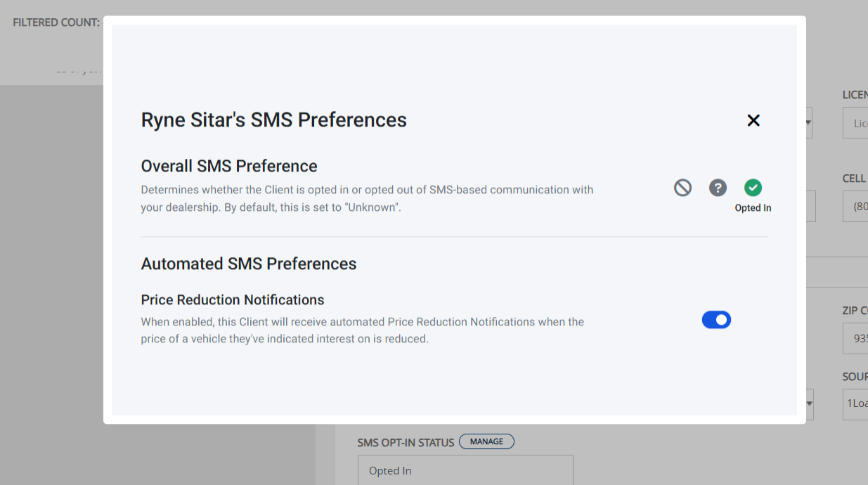Set SMS preference to Unknown question mark
Viewport: 868px width, 485px height.
click(x=718, y=188)
